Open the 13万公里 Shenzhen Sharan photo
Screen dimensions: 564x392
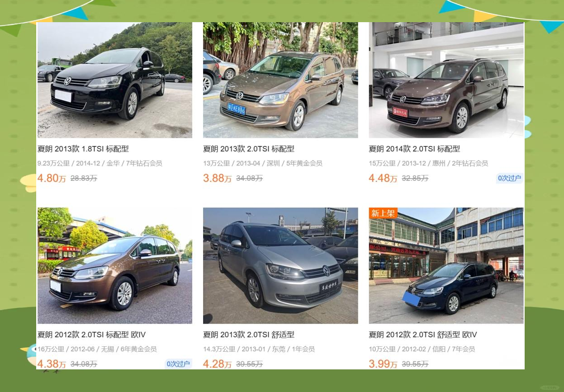pos(280,80)
